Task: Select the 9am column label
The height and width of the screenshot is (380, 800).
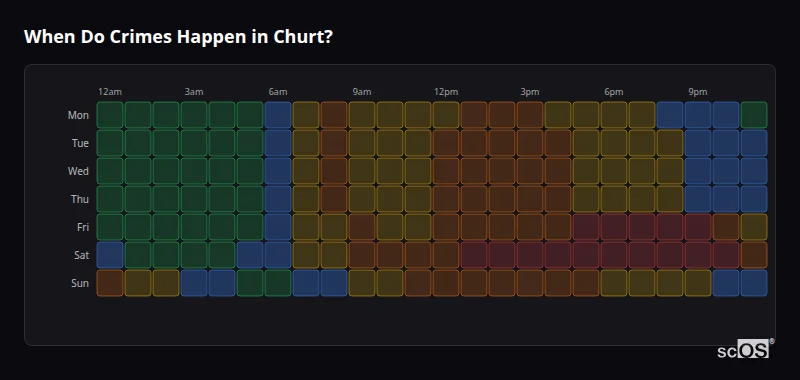Action: click(362, 92)
